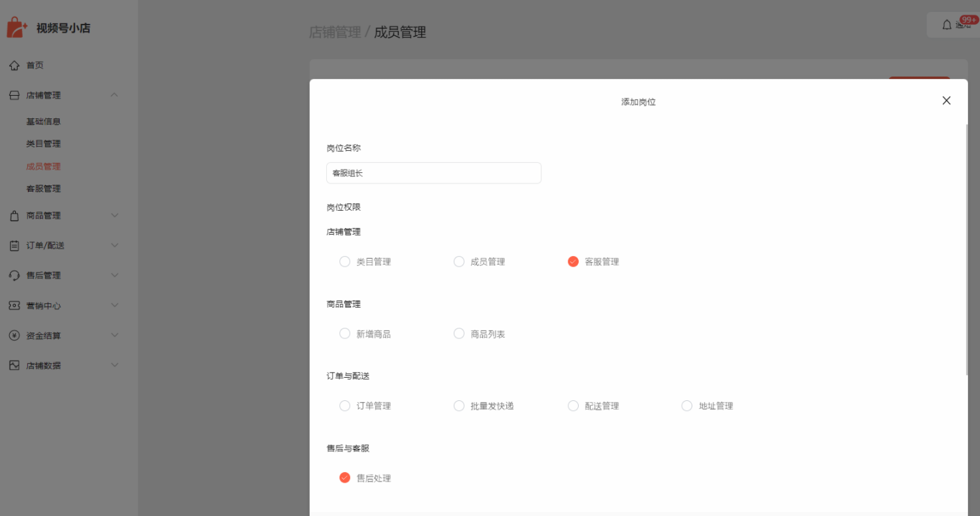Click the 订单与配送 section heading
This screenshot has width=980, height=516.
click(348, 376)
